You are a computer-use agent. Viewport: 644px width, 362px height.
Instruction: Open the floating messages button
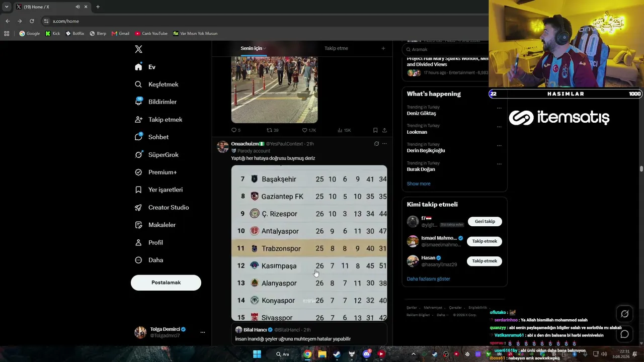[624, 334]
